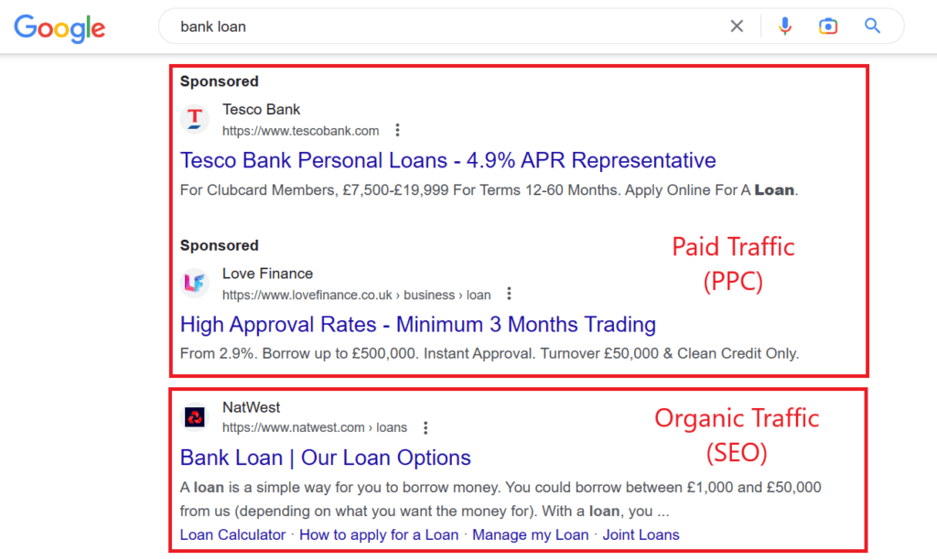Screen dimensions: 937x560
Task: Click the natwest.com loans URL
Action: 315,428
